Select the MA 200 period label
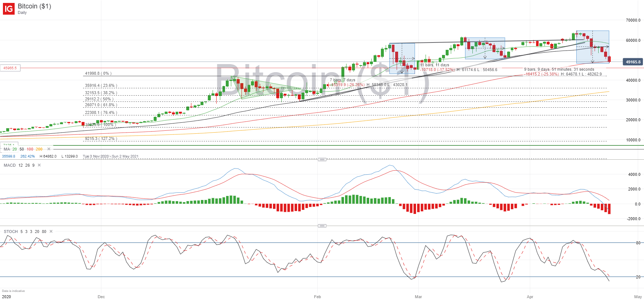This screenshot has width=644, height=300. [39, 149]
